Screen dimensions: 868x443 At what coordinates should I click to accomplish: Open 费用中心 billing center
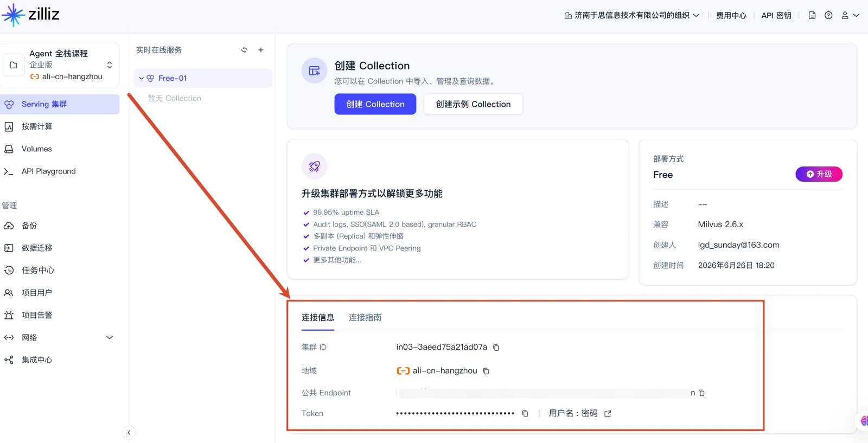[x=731, y=15]
